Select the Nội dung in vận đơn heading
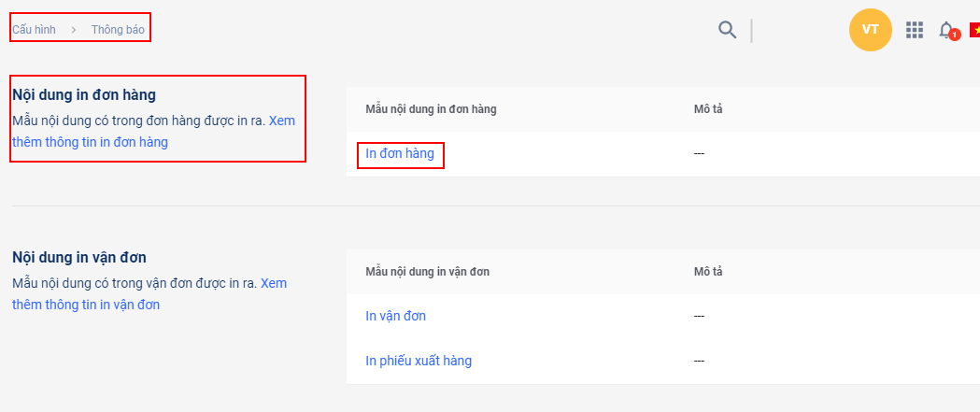 click(79, 257)
